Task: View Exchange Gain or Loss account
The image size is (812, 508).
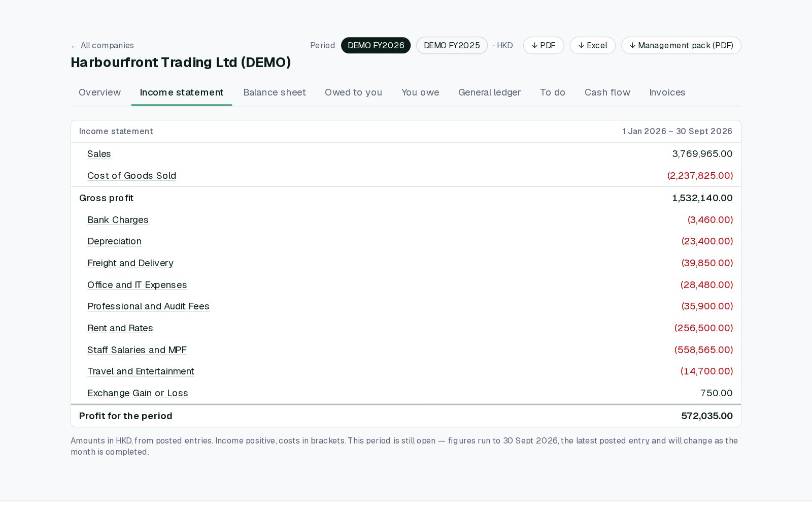Action: pyautogui.click(x=138, y=393)
